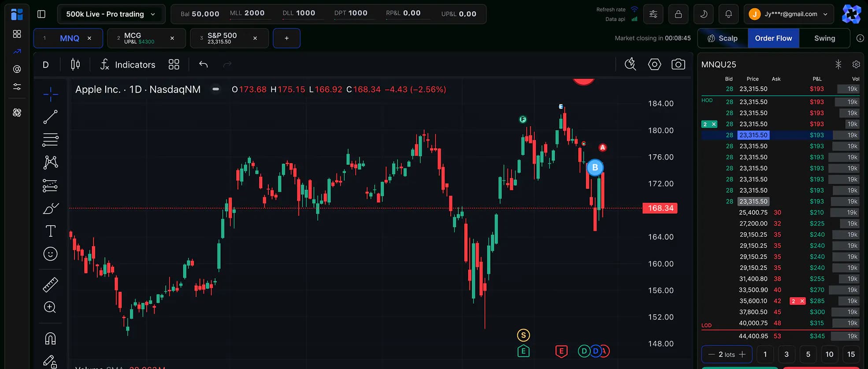Set lot size to 10
This screenshot has height=369, width=868.
click(829, 354)
